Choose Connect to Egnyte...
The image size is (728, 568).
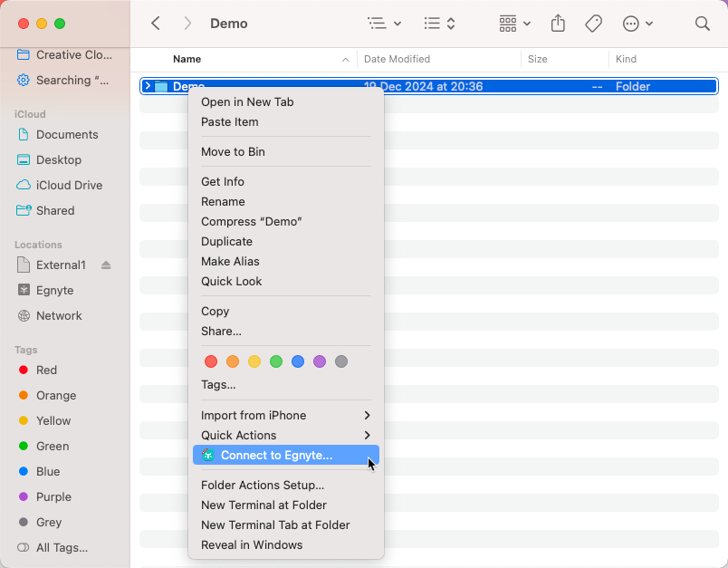[286, 455]
